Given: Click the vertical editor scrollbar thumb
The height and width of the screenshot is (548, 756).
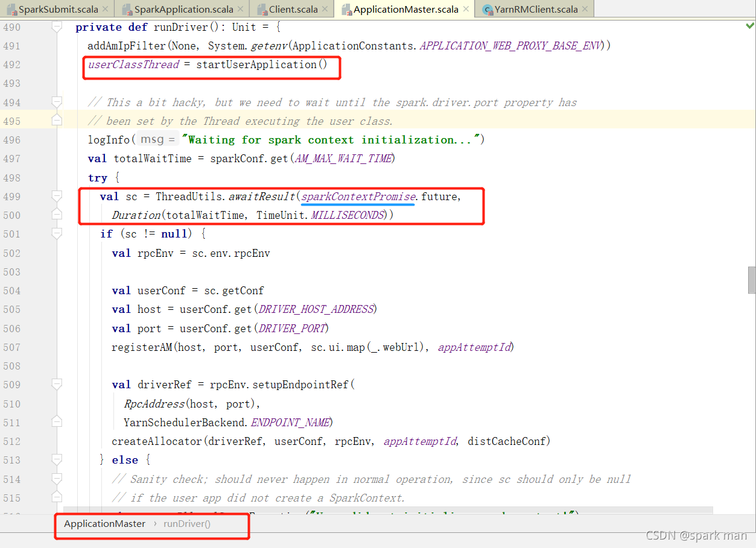Looking at the screenshot, I should [751, 280].
